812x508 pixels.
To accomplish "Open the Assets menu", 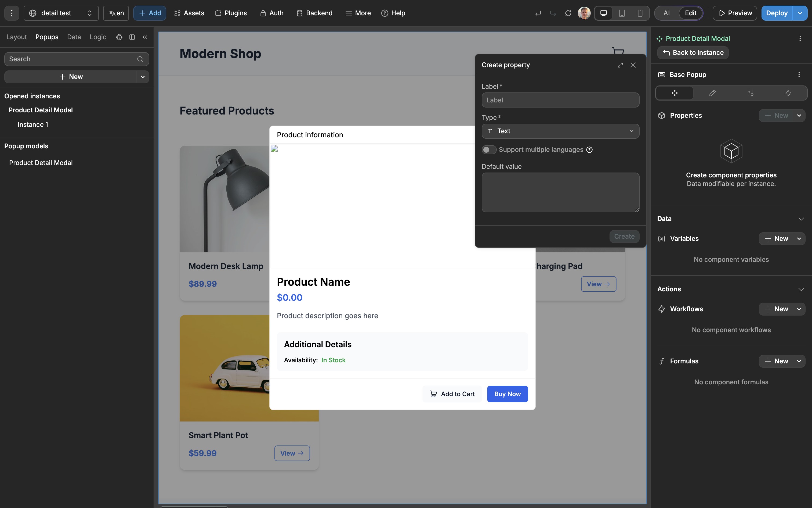I will point(189,13).
